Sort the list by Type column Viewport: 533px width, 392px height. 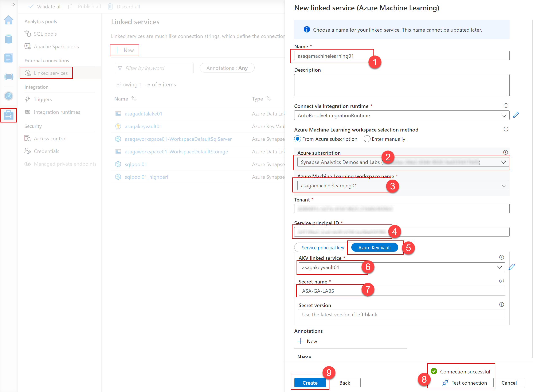pos(262,99)
